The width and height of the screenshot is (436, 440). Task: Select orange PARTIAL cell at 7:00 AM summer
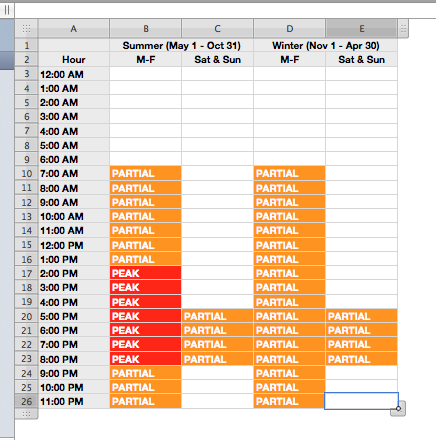click(145, 173)
